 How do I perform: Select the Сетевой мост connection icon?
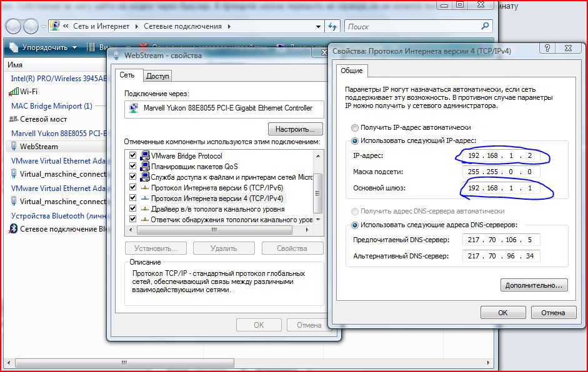point(14,119)
